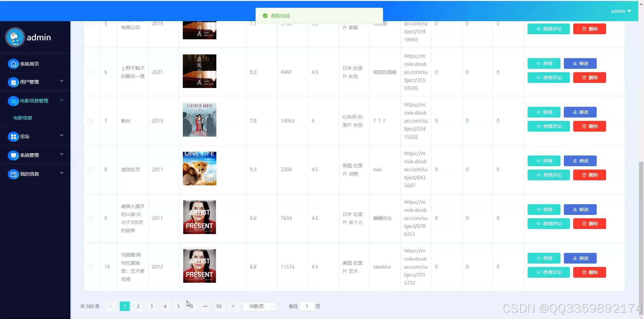
Task: Click 修改 button for 剩女 row
Action: point(580,112)
